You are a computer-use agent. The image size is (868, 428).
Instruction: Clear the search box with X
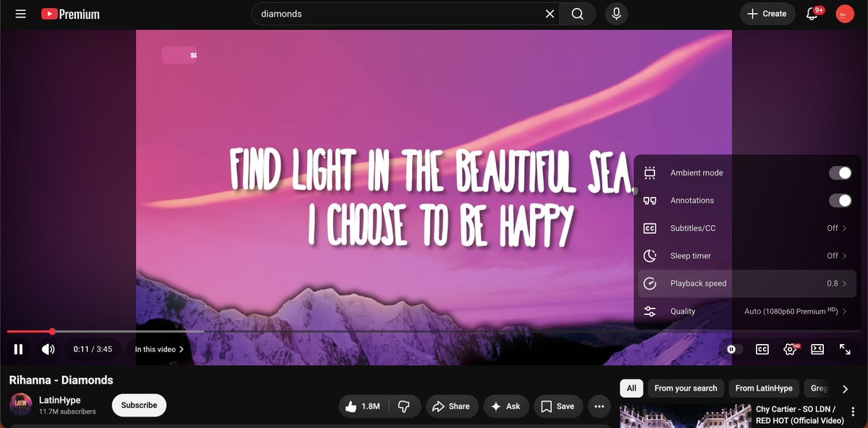[x=549, y=14]
